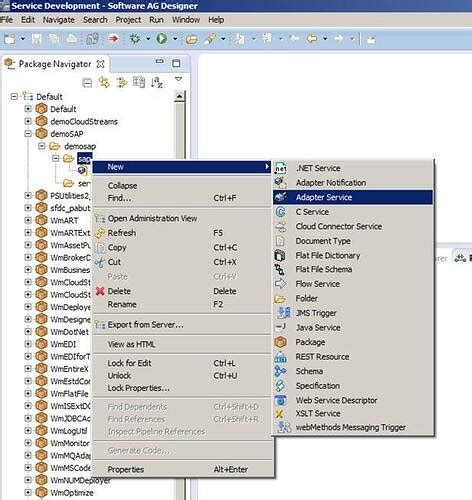This screenshot has width=472, height=500.
Task: Click the Adapter Notification icon
Action: 281,183
